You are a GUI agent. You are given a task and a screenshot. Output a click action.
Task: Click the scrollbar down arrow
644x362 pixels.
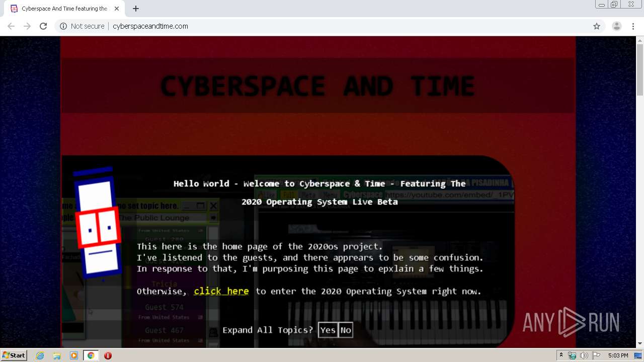coord(640,344)
